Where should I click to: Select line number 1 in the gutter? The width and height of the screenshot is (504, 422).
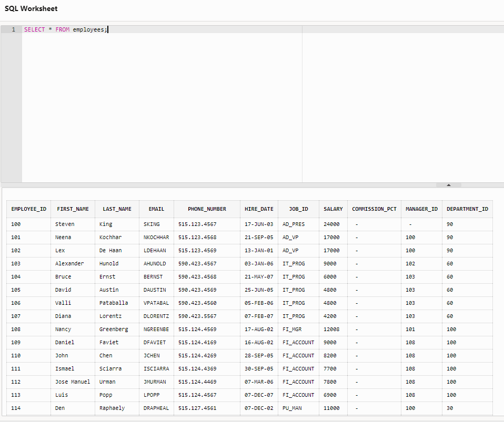pyautogui.click(x=14, y=29)
